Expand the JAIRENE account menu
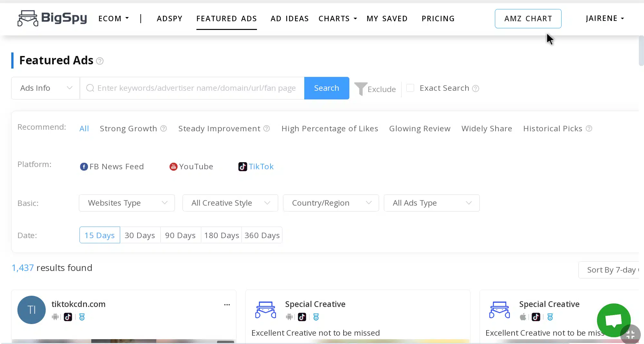Screen dimensions: 644x344 [605, 18]
